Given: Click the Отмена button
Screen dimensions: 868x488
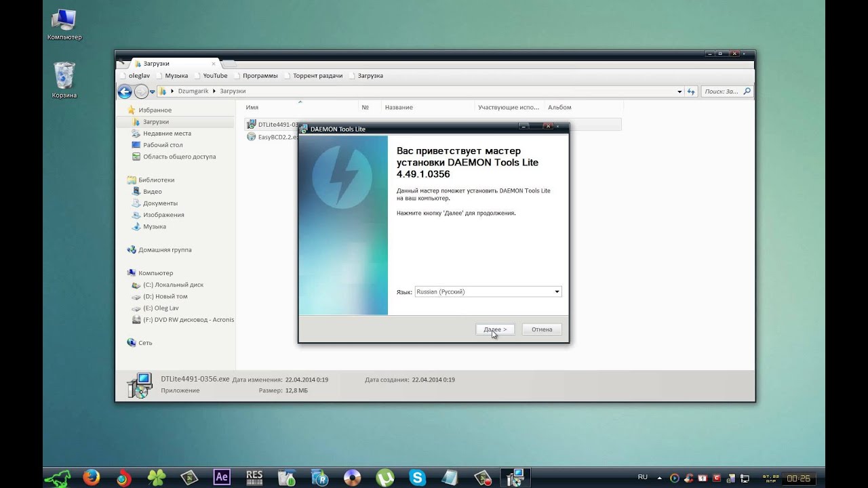Looking at the screenshot, I should 542,329.
